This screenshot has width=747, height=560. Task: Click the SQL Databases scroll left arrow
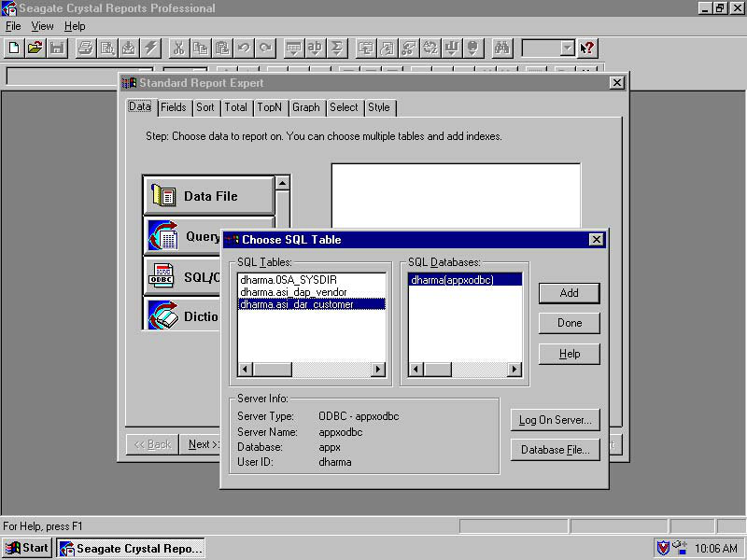click(x=416, y=369)
